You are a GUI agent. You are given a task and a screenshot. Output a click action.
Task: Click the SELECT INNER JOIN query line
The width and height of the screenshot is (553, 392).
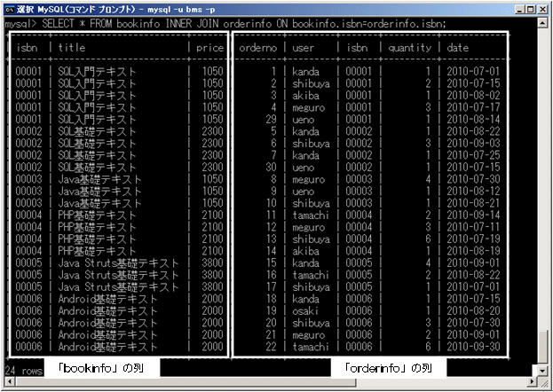(225, 24)
